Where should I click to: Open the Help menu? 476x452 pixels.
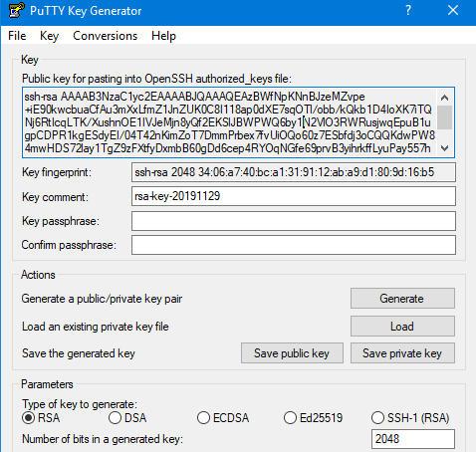pyautogui.click(x=163, y=36)
